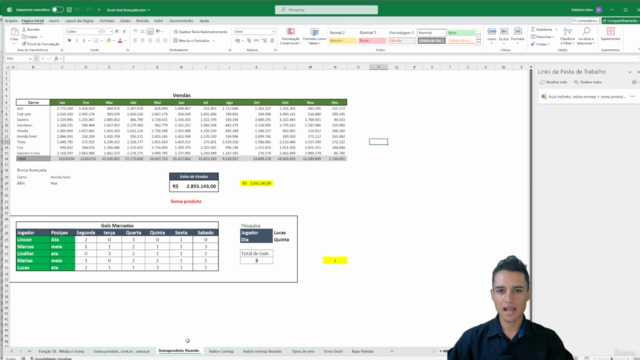640x360 pixels.
Task: Toggle underline (S) formatting
Action: (x=84, y=40)
